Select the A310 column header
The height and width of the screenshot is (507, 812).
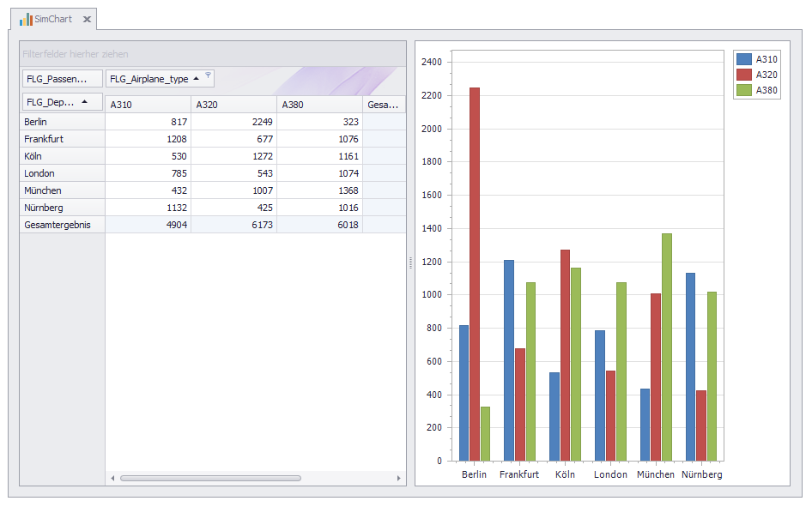148,105
